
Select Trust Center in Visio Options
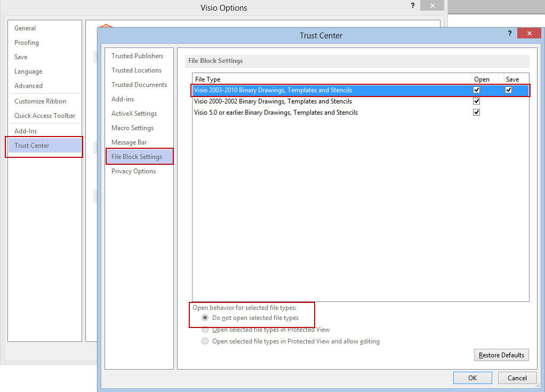pos(45,146)
